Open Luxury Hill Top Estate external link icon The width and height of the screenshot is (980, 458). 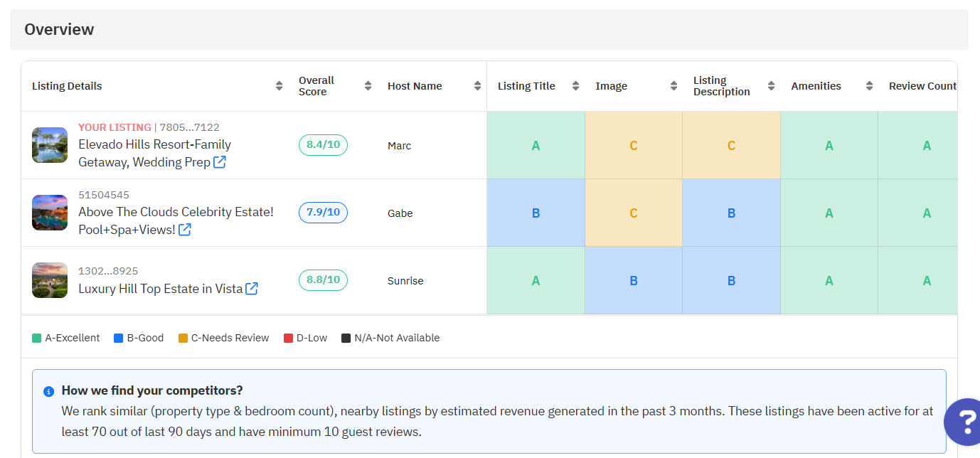(x=252, y=289)
